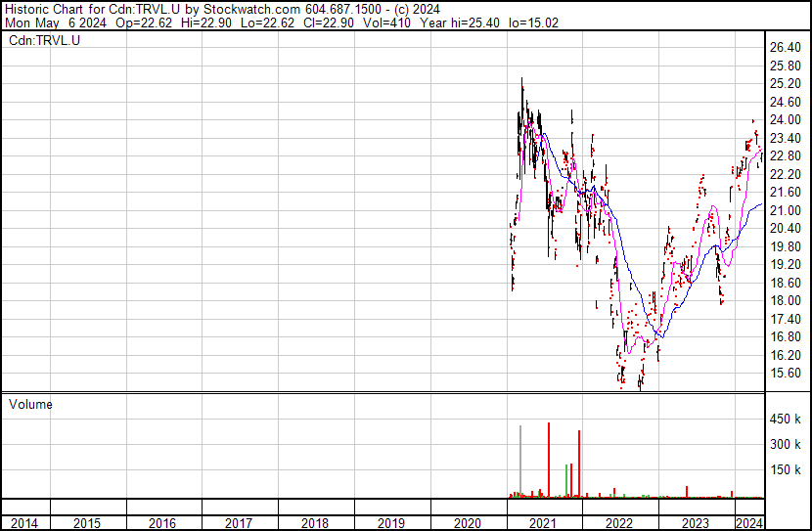Click the Cl=22.90 close value
The height and width of the screenshot is (531, 812).
pos(329,22)
